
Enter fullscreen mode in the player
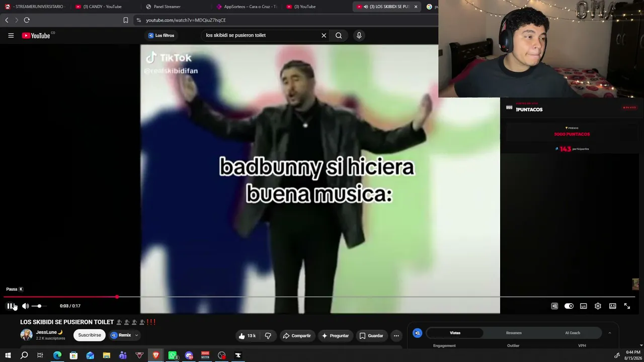[x=627, y=306]
